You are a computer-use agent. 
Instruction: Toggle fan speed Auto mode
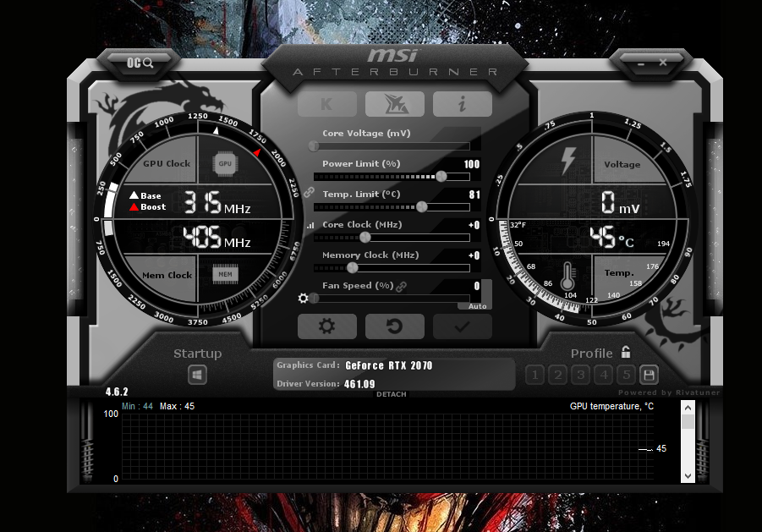click(x=477, y=306)
